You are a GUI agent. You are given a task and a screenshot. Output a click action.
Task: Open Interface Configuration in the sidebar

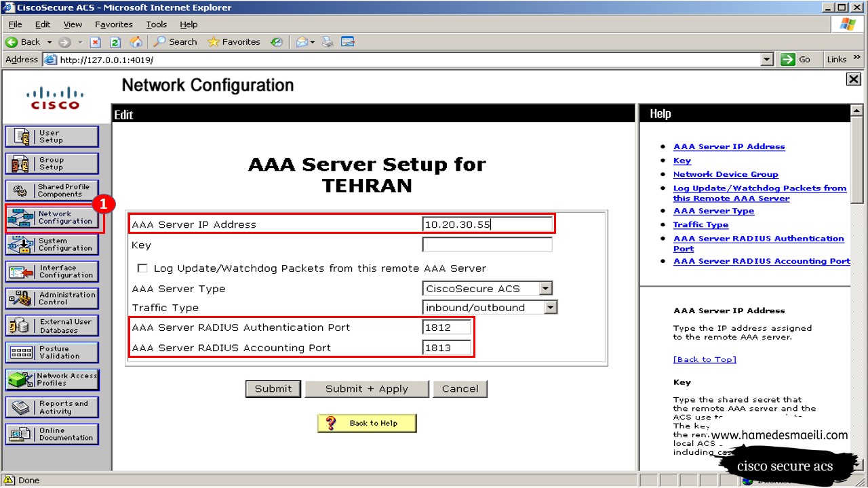52,272
